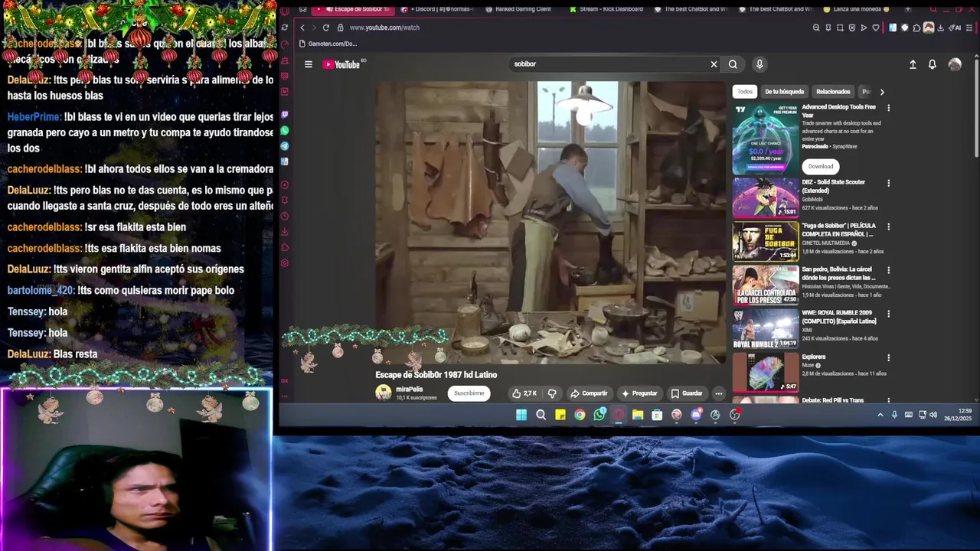Select the 'Todos' filter chip
Image resolution: width=980 pixels, height=551 pixels.
coord(745,92)
